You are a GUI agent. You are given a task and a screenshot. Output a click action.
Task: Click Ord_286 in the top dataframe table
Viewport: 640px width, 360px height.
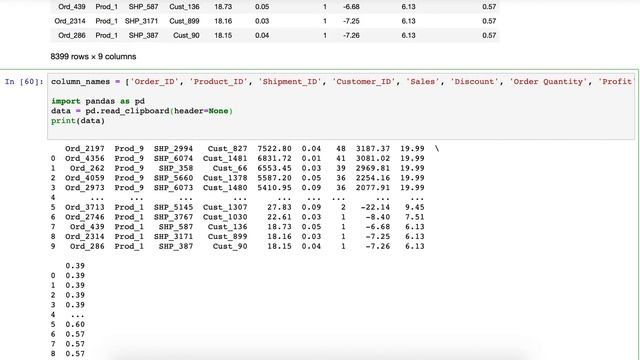[72, 36]
